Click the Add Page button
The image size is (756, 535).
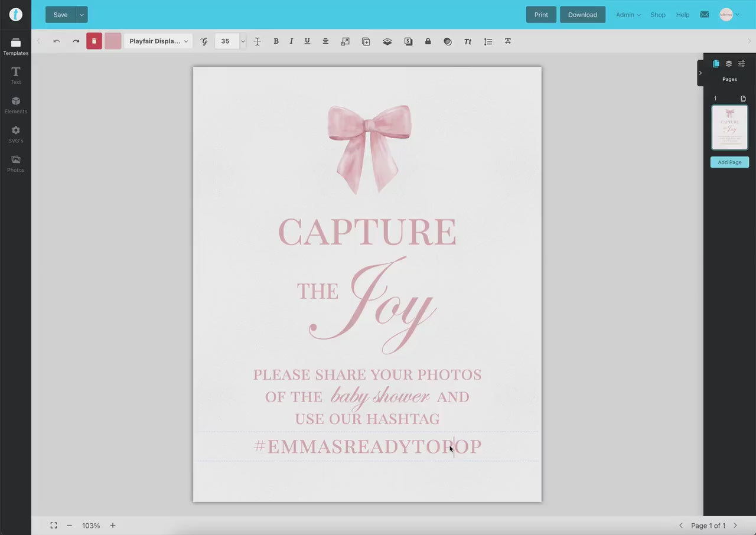tap(729, 162)
